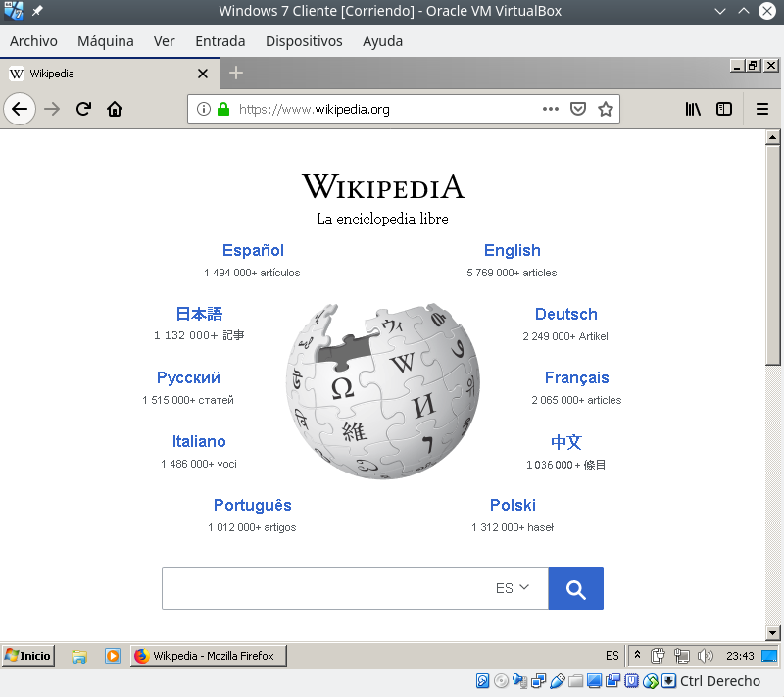Screen dimensions: 784x697
Task: Click the VirtualBox hard disk indicator
Action: [482, 681]
